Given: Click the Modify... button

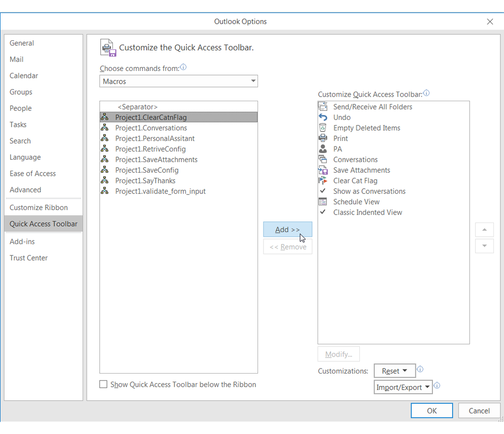Looking at the screenshot, I should (339, 354).
